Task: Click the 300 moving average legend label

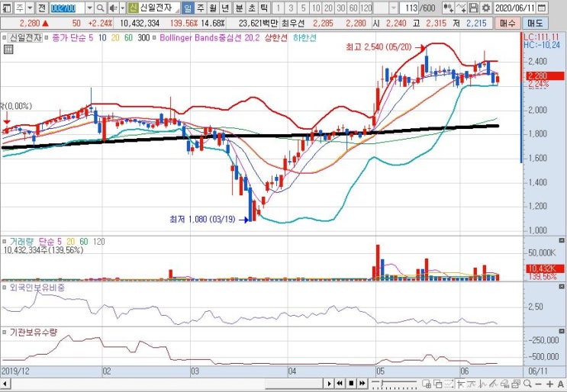Action: click(143, 37)
